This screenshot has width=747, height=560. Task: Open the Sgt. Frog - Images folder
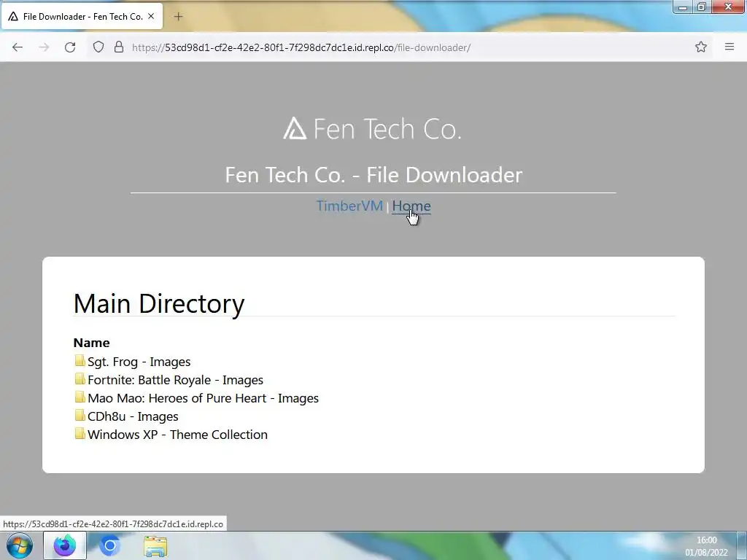(139, 362)
